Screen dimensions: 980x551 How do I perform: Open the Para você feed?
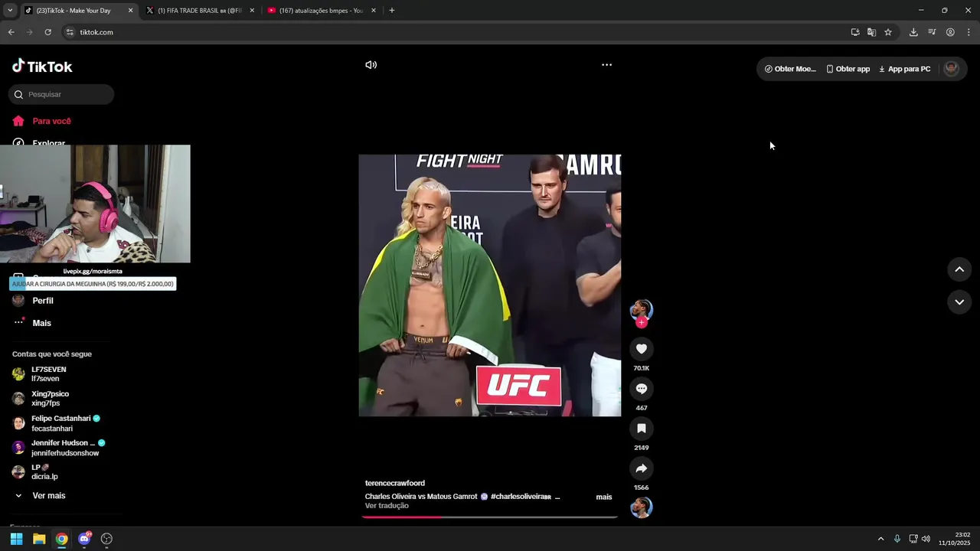click(51, 121)
